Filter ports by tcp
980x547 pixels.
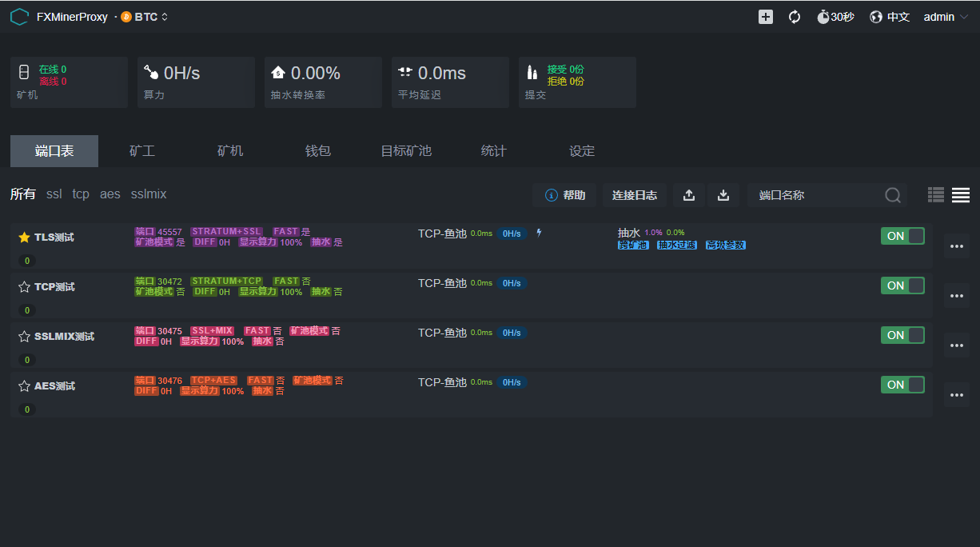pyautogui.click(x=81, y=194)
